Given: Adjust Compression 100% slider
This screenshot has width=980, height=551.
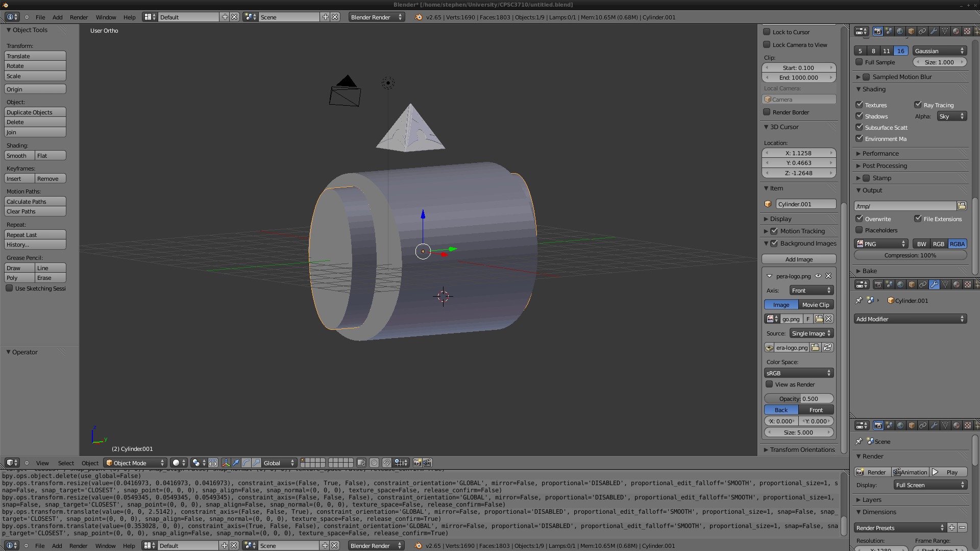Looking at the screenshot, I should [911, 255].
